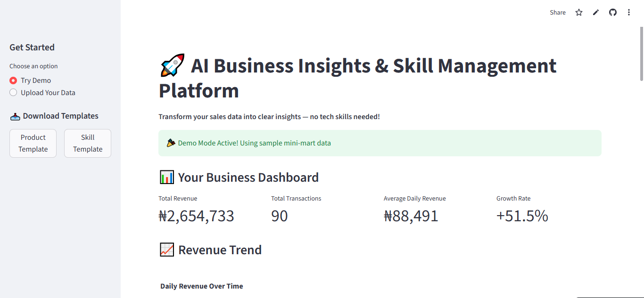
Task: Click the vertical page scrollbar
Action: [x=641, y=54]
